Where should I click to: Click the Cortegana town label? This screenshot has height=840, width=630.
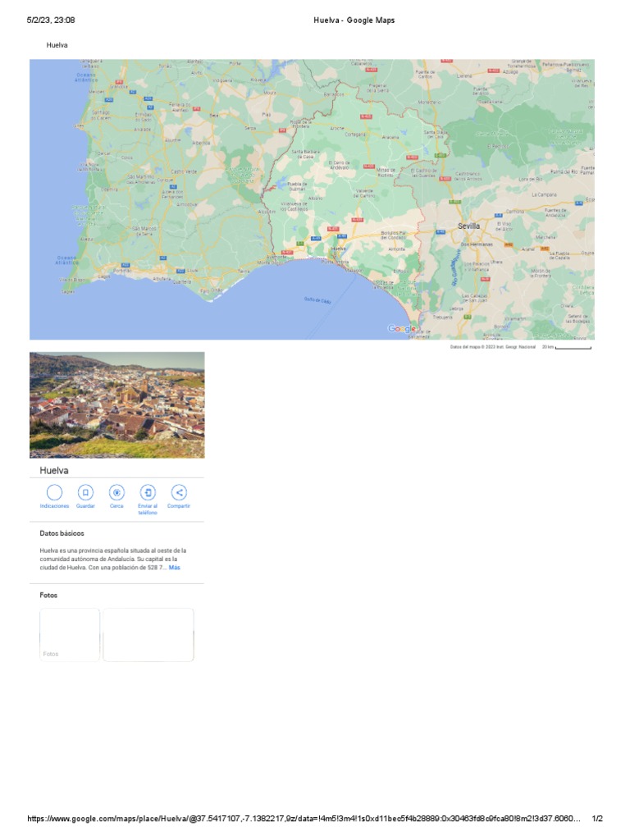pyautogui.click(x=355, y=135)
